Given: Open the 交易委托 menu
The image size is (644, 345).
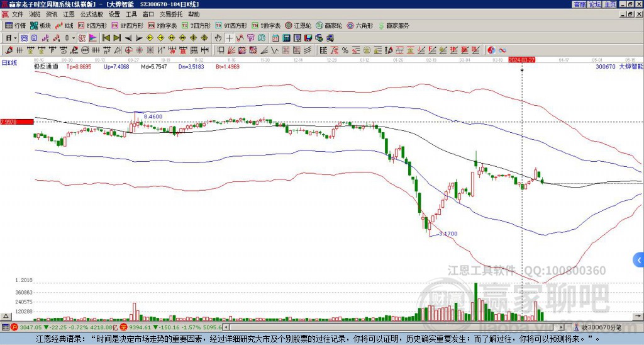Looking at the screenshot, I should coord(171,14).
